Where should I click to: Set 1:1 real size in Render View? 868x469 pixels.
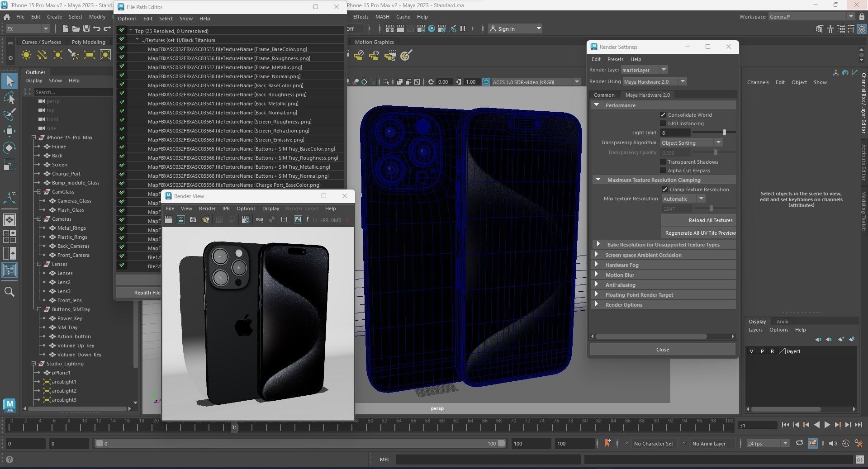[x=284, y=220]
